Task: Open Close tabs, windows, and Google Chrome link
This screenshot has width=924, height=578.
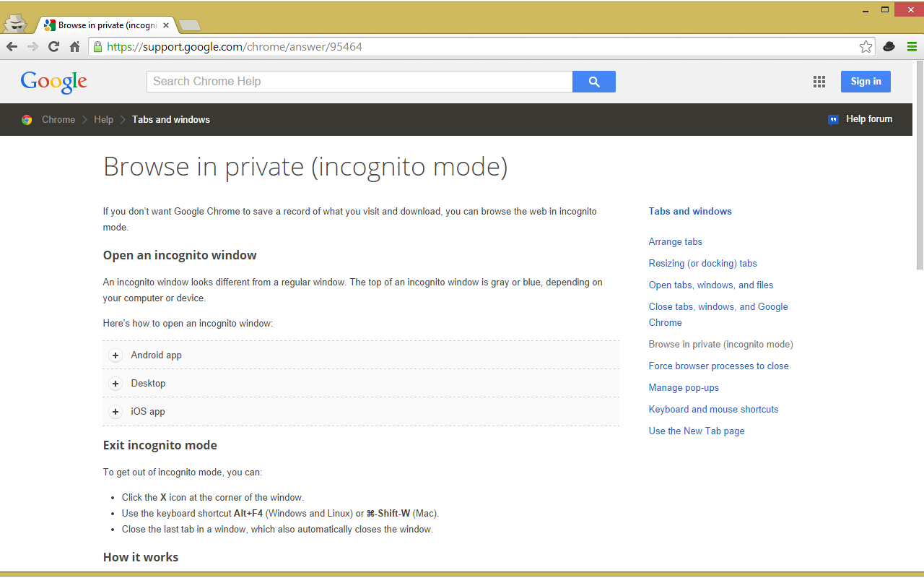Action: (x=718, y=314)
